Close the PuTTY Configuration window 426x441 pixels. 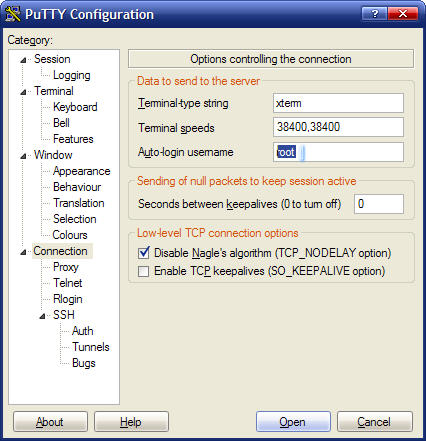coord(403,14)
